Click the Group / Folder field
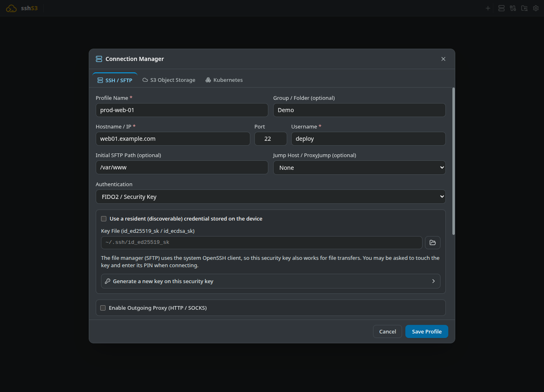The image size is (544, 392). (x=360, y=110)
